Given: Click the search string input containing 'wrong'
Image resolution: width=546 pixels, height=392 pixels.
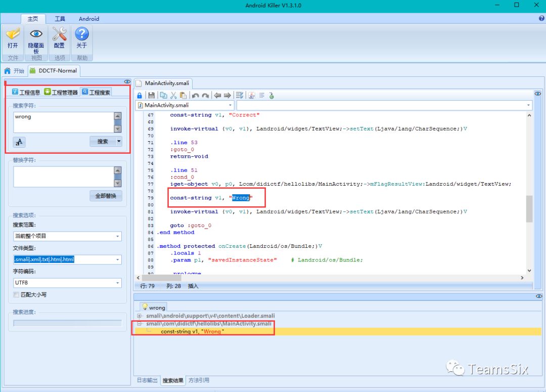Looking at the screenshot, I should (x=64, y=122).
